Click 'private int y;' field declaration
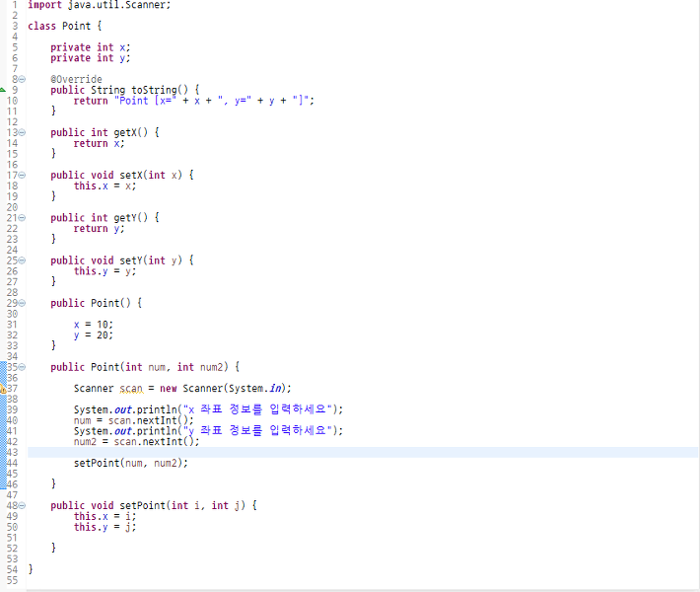Viewport: 700px width, 592px height. coord(90,57)
